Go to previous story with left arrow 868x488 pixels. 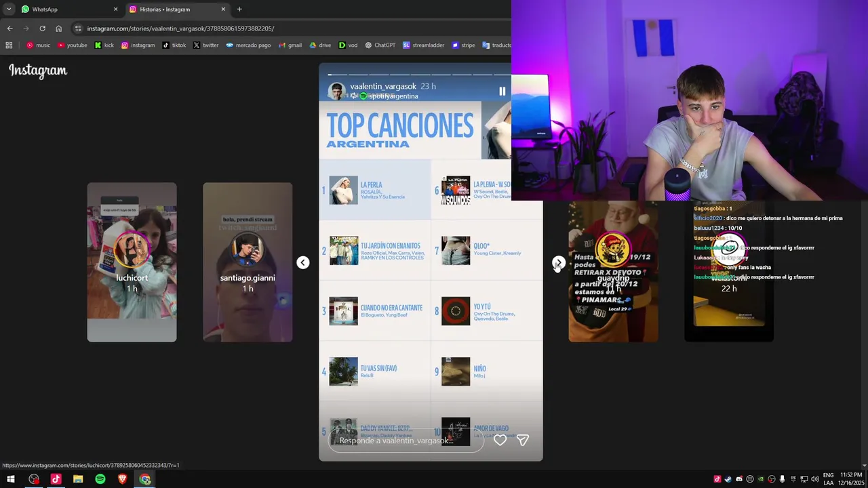[303, 262]
